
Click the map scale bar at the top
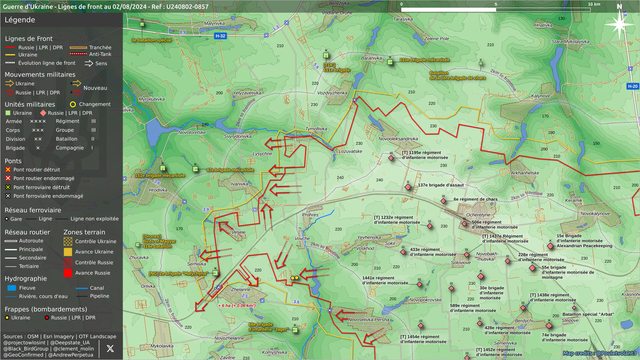(495, 9)
